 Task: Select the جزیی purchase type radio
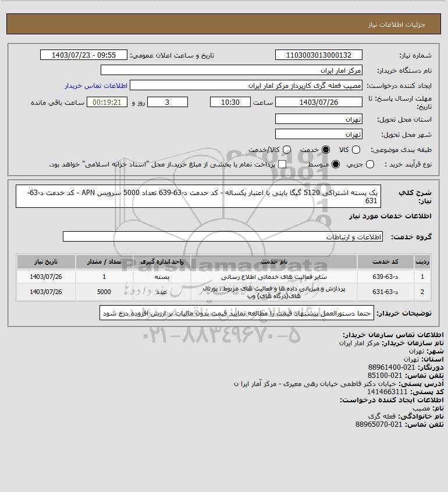click(370, 164)
